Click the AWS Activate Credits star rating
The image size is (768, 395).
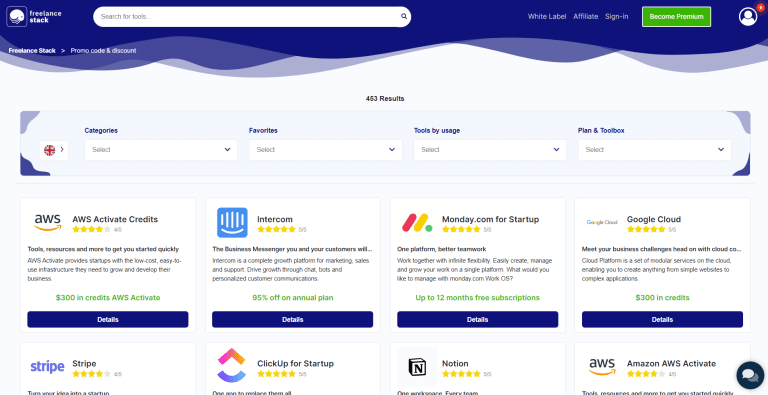(x=92, y=229)
